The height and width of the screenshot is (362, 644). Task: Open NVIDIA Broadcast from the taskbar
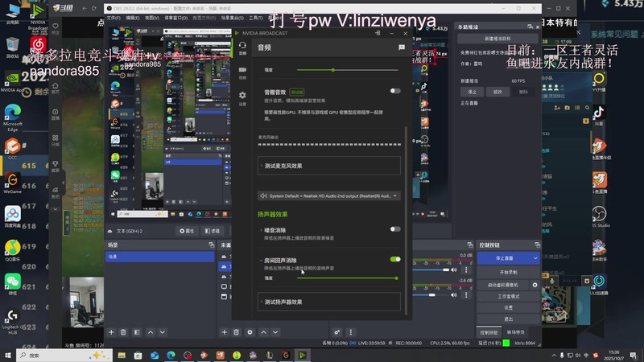tap(303, 355)
